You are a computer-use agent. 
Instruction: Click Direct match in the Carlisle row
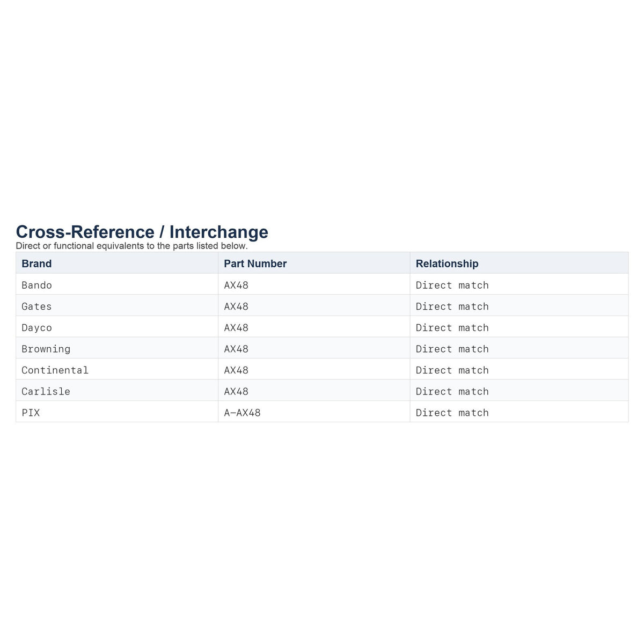pos(452,391)
